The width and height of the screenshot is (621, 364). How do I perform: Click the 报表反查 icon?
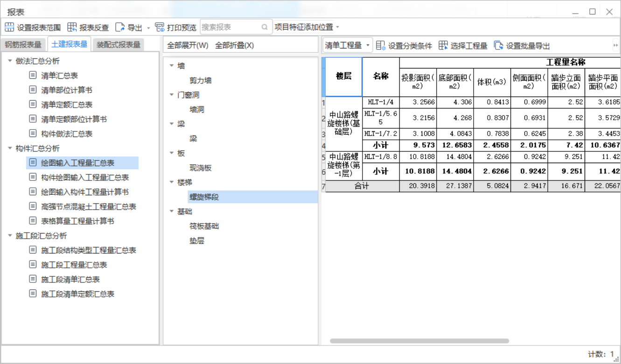point(72,27)
